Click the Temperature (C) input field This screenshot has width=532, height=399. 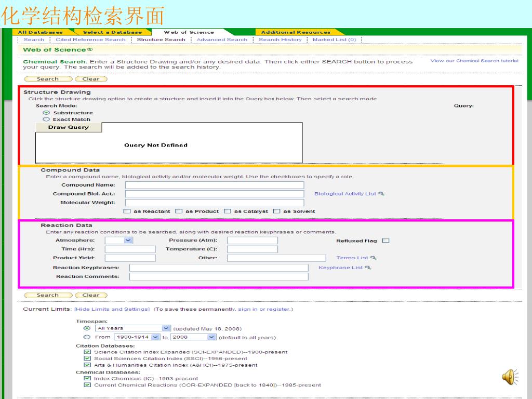pos(252,249)
